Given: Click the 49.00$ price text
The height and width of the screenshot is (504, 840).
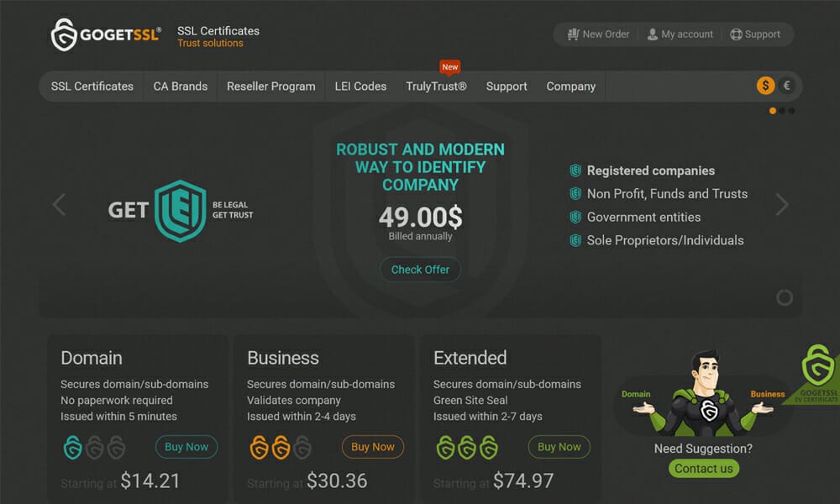Looking at the screenshot, I should [x=421, y=217].
